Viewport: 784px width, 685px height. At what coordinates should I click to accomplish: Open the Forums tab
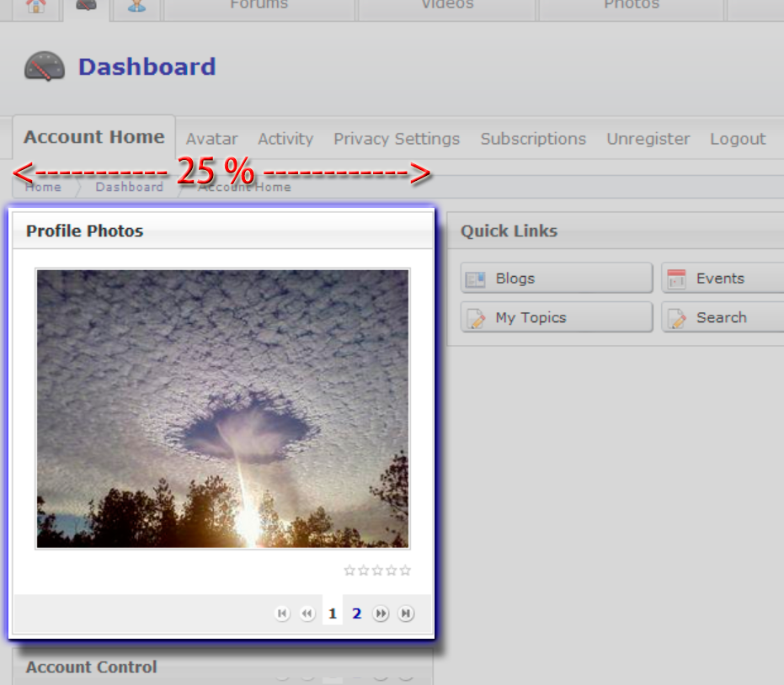[259, 7]
